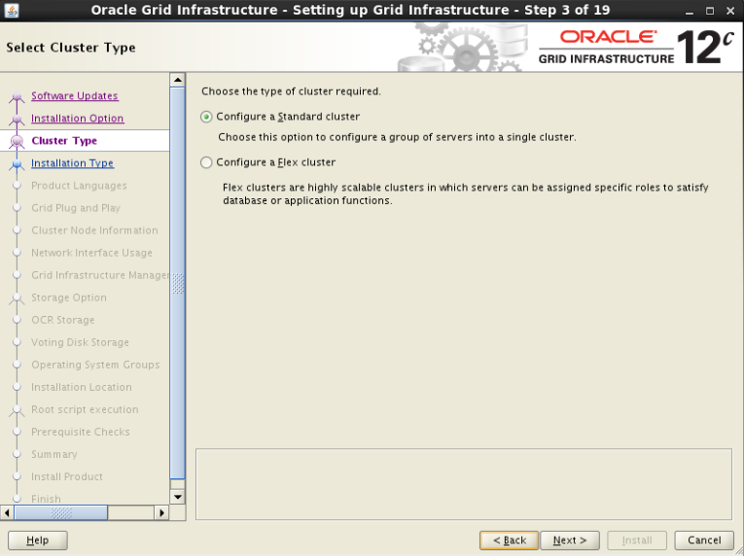Click the Product Languages step label
This screenshot has height=560, width=744.
79,186
